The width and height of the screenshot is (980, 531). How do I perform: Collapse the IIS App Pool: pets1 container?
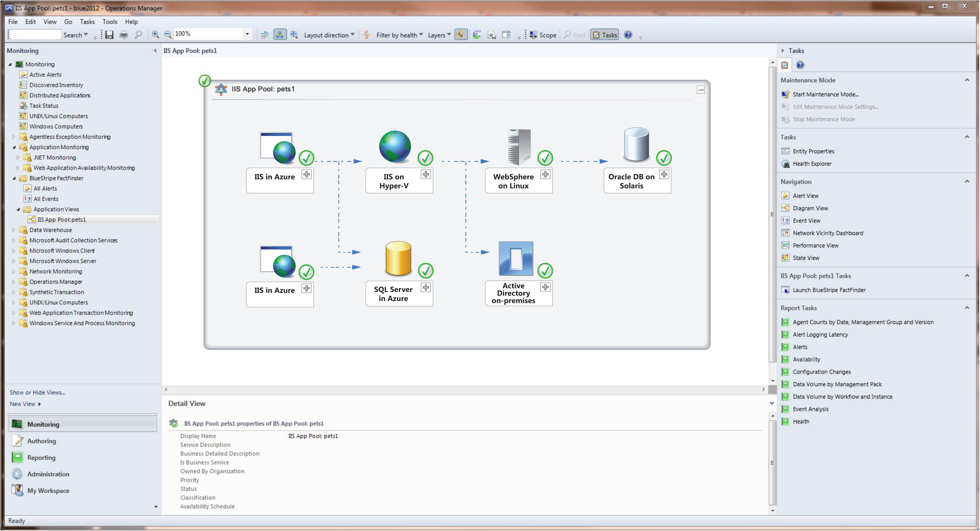pos(700,90)
